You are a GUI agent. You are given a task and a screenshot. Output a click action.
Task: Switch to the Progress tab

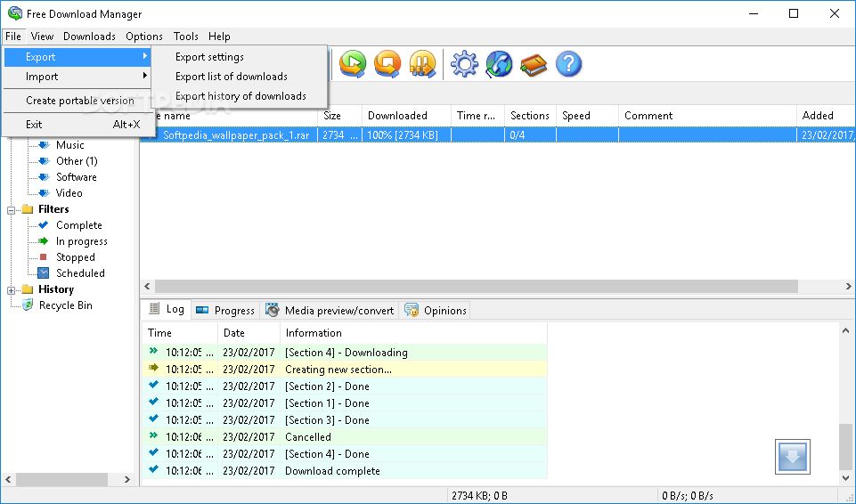(x=225, y=311)
